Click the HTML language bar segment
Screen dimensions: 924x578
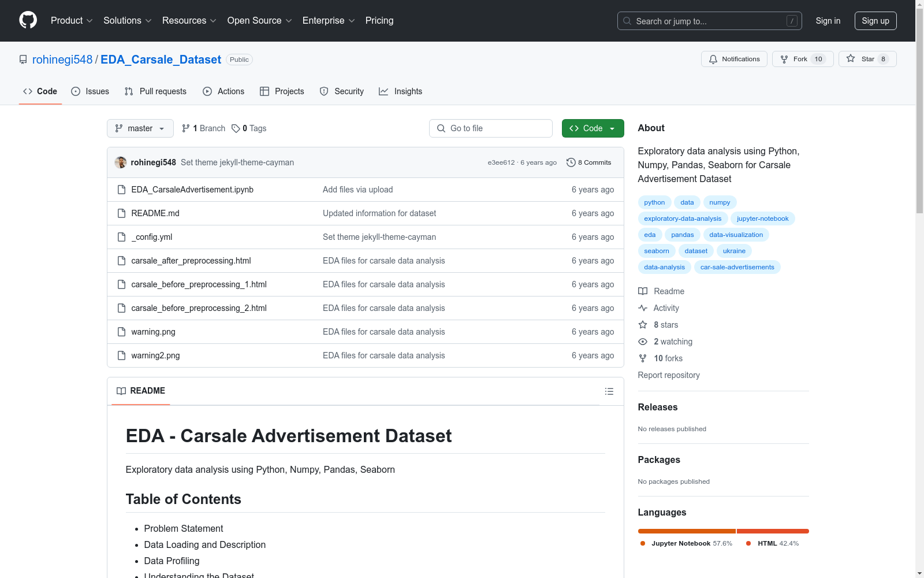tap(773, 531)
